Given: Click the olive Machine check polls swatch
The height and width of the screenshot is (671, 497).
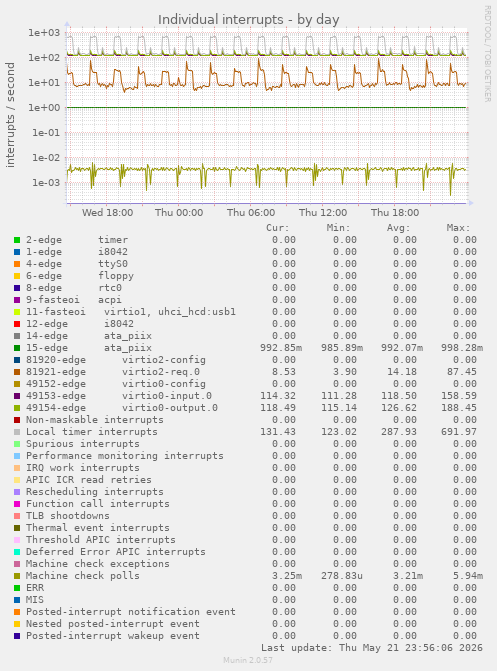Looking at the screenshot, I should coord(17,576).
